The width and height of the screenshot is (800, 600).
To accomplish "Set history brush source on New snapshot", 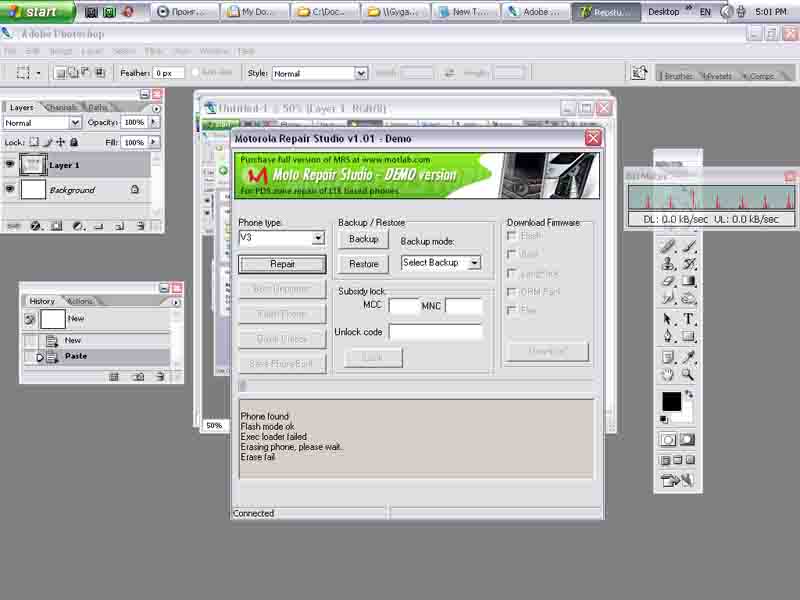I will [30, 319].
